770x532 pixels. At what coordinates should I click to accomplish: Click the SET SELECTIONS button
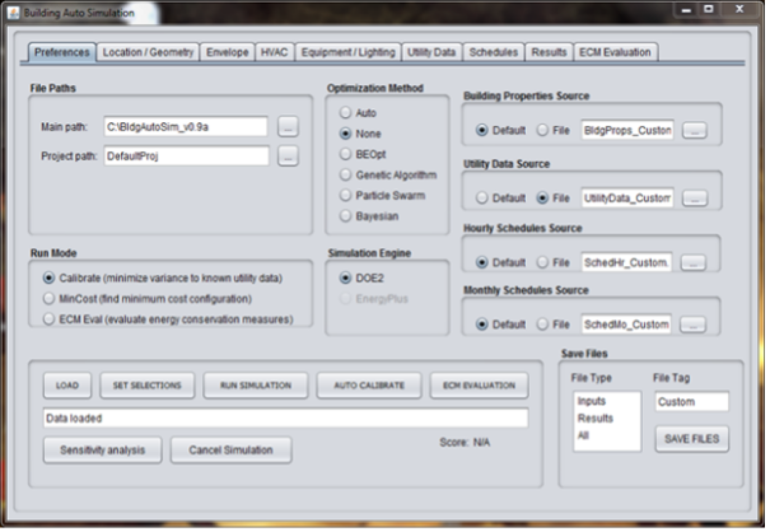[147, 386]
